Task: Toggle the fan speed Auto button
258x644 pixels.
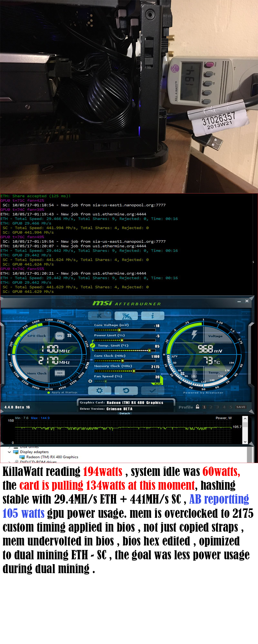Action: pyautogui.click(x=158, y=384)
